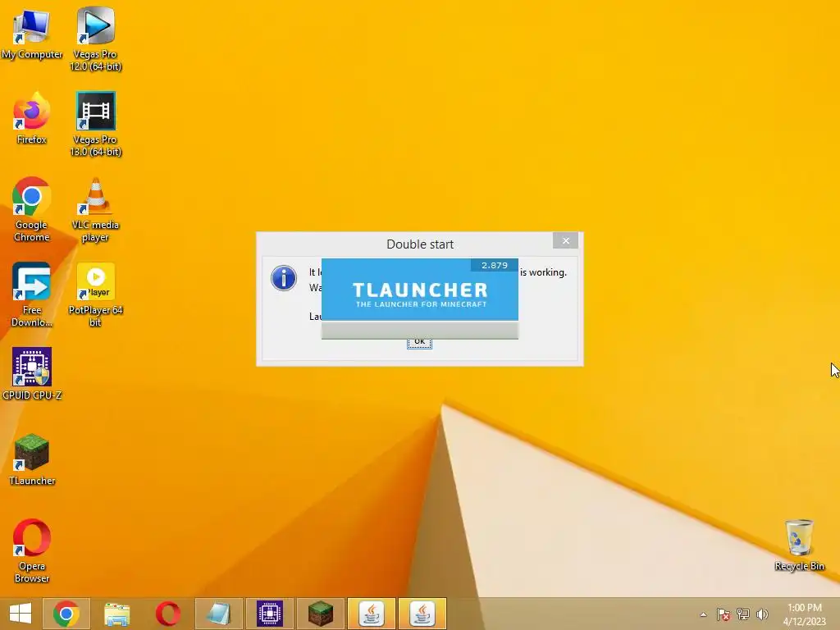The height and width of the screenshot is (630, 840).
Task: Open the volume speaker tray icon
Action: (762, 614)
